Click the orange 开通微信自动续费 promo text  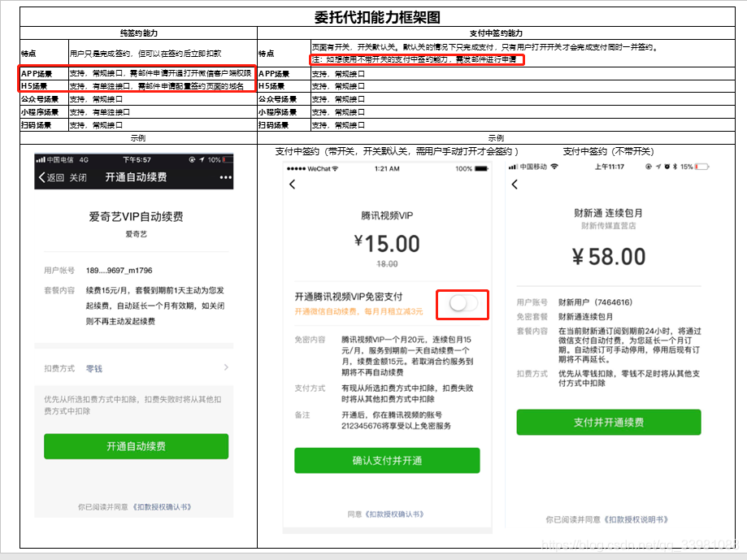click(358, 311)
